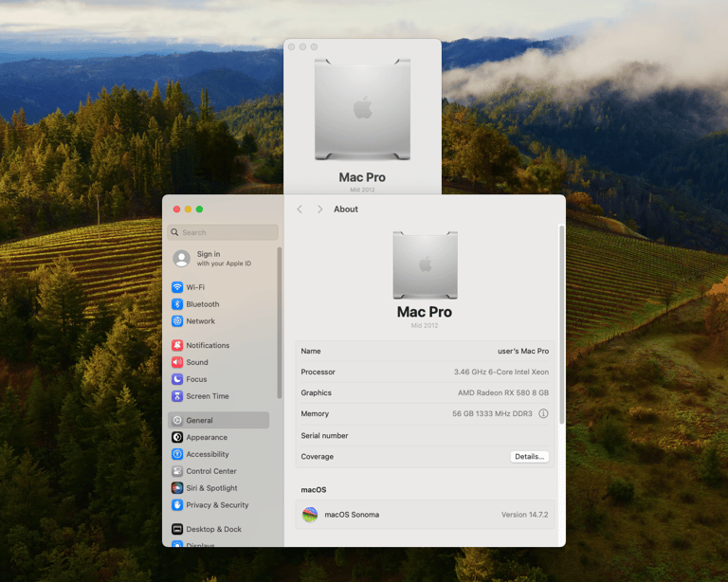Screen dimensions: 728x582
Task: Zoom System Settings with green button
Action: [199, 209]
